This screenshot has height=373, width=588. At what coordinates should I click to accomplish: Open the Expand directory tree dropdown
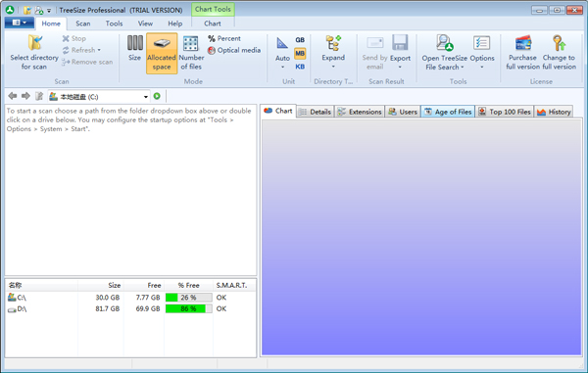coord(333,52)
